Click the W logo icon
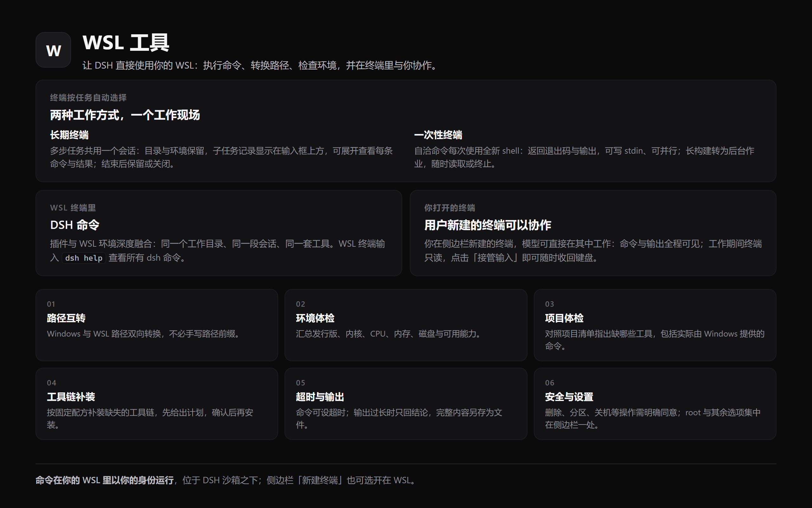Viewport: 812px width, 508px height. [53, 50]
